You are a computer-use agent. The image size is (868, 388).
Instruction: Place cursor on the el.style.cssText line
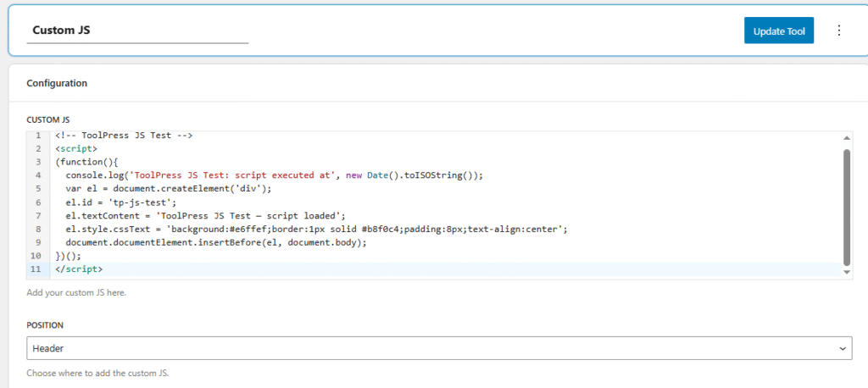pyautogui.click(x=316, y=229)
